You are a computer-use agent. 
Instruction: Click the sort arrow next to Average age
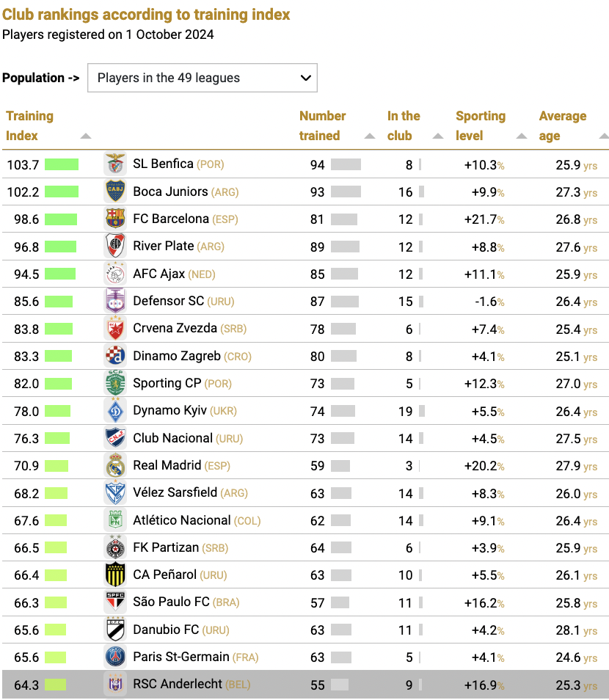(603, 136)
